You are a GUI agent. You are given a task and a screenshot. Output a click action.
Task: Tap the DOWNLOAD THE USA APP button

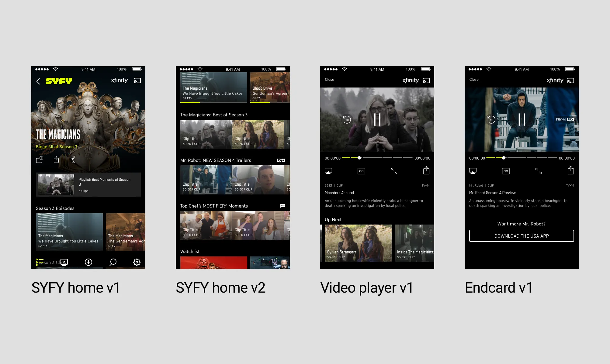[522, 236]
